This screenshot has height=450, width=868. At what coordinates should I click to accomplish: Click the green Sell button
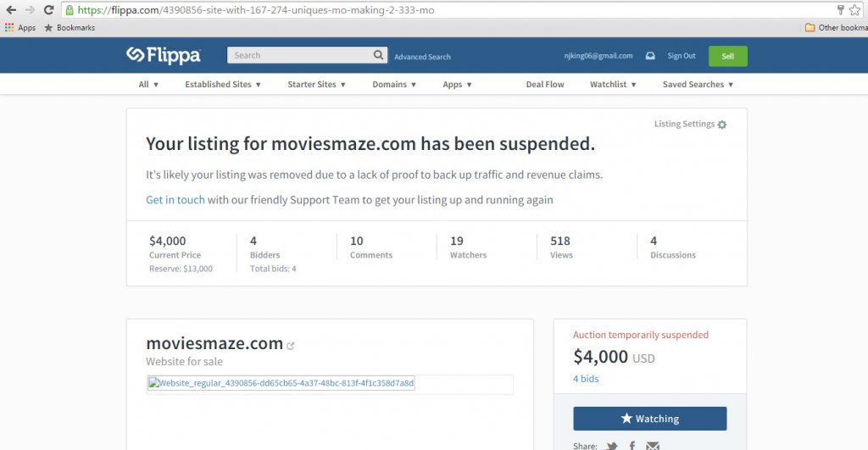(x=728, y=56)
